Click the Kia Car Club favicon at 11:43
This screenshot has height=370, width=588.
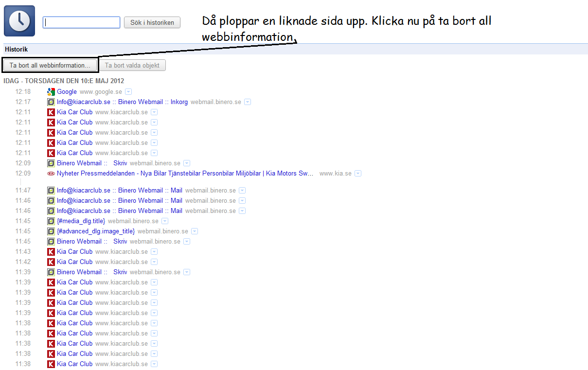(x=51, y=252)
